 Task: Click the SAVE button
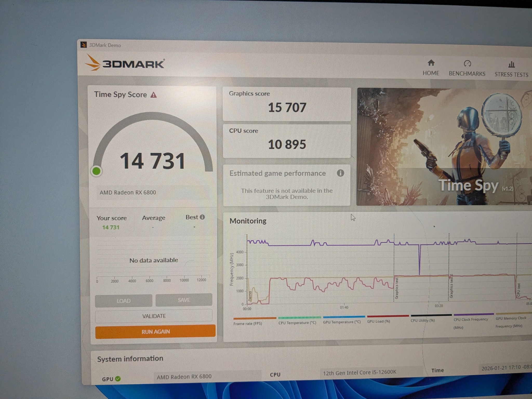[x=184, y=300]
